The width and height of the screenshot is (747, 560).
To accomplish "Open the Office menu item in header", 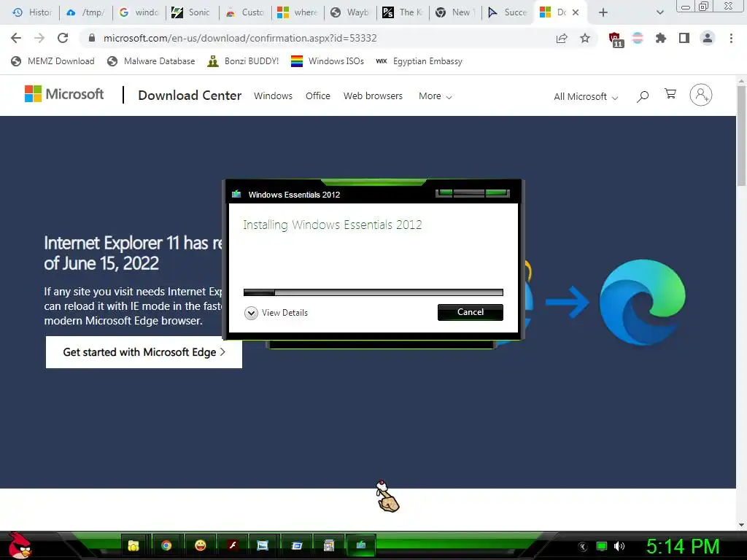I will click(x=318, y=96).
